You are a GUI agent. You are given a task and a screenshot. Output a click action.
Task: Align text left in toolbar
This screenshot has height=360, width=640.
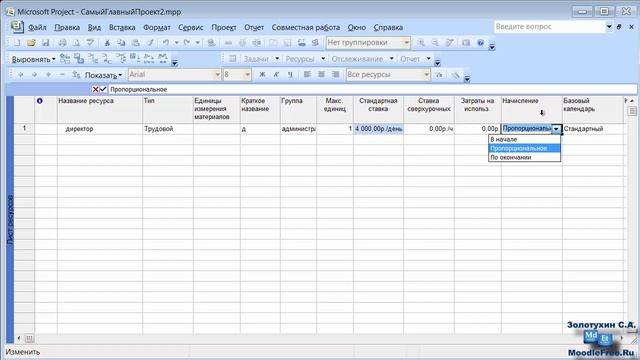pyautogui.click(x=307, y=75)
